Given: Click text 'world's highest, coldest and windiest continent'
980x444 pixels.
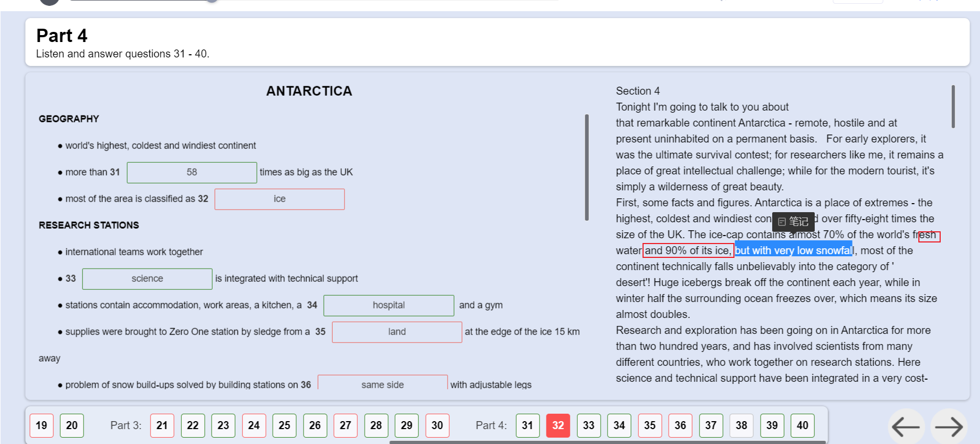Looking at the screenshot, I should point(160,146).
